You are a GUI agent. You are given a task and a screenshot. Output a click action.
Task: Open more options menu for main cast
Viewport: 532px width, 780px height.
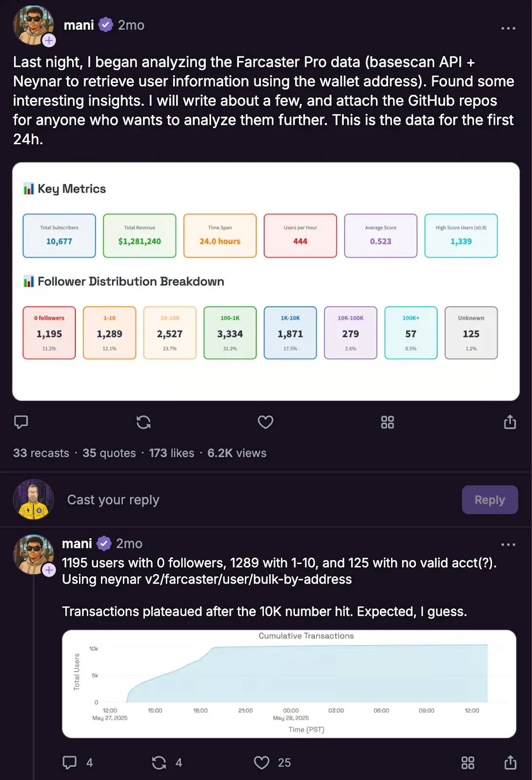click(508, 28)
